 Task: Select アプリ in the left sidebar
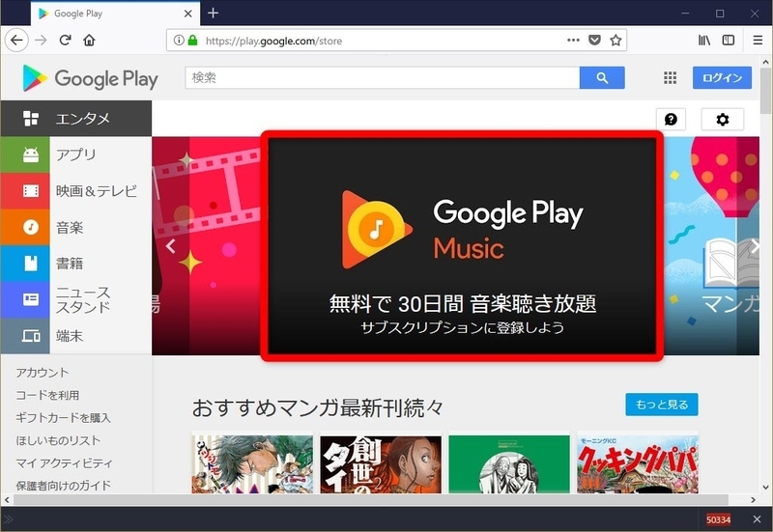point(75,154)
